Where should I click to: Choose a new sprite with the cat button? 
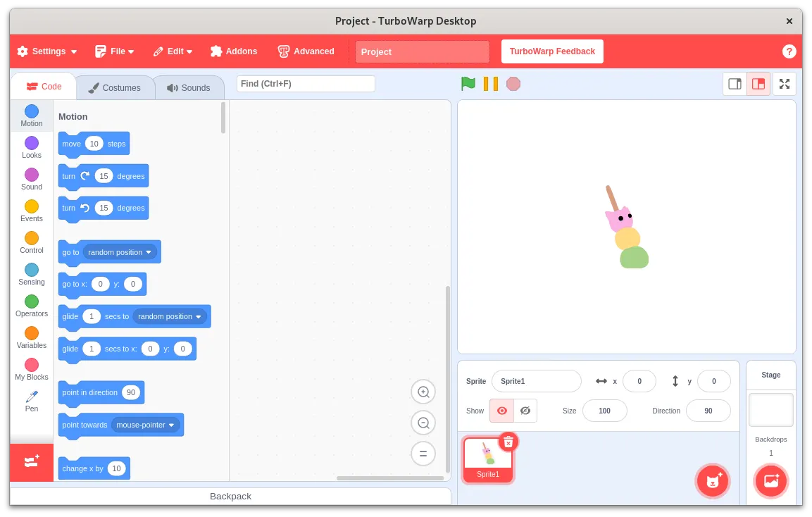[713, 481]
